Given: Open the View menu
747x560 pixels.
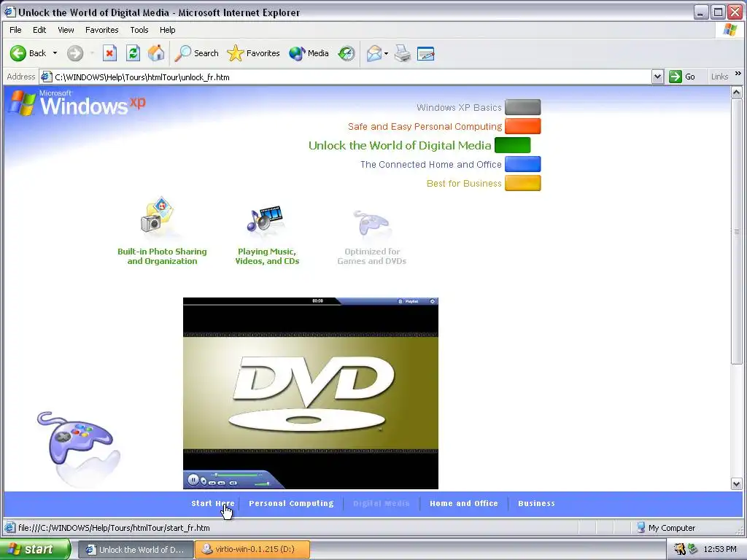Looking at the screenshot, I should click(x=66, y=30).
